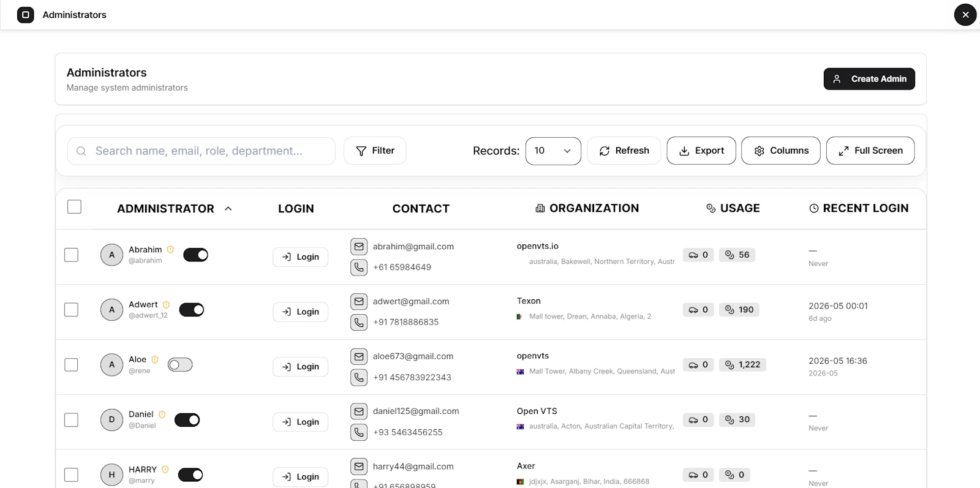The height and width of the screenshot is (488, 980).
Task: Click Abrahim's credits badge showing 56
Action: (737, 255)
